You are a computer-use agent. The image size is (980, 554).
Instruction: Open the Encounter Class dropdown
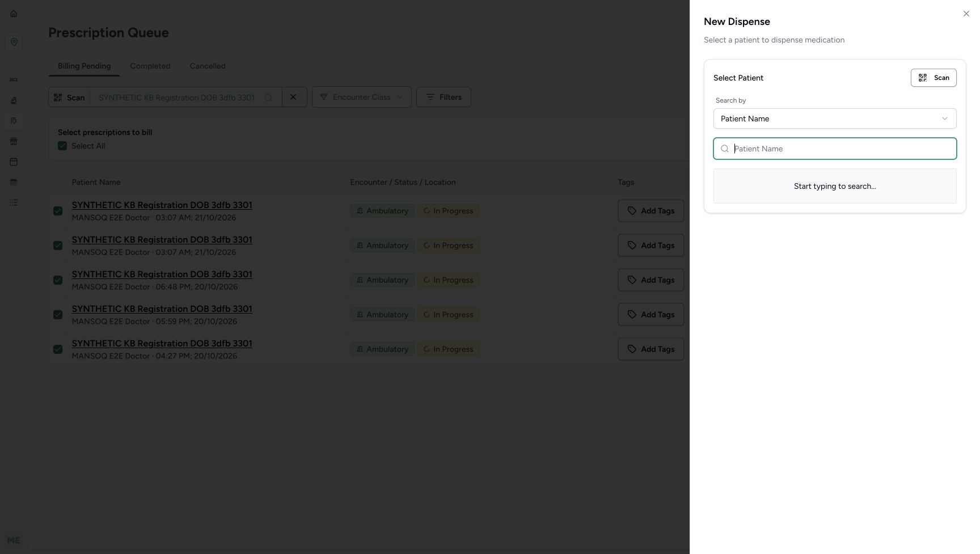[x=361, y=97]
